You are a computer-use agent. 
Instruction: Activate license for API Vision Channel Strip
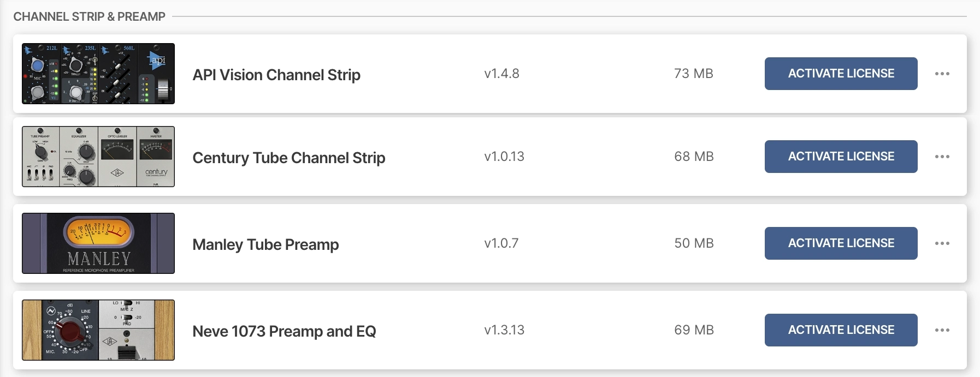coord(841,74)
